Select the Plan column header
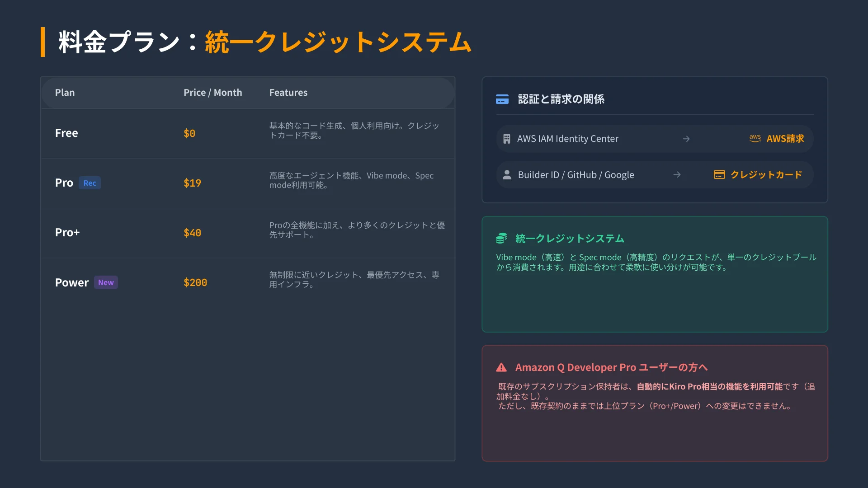The height and width of the screenshot is (488, 868). [65, 93]
